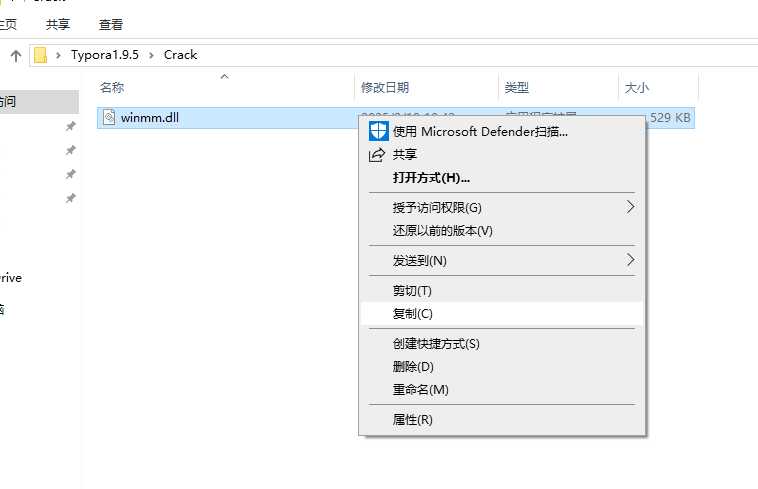Click the first pin icon in sidebar
758x489 pixels.
[71, 127]
